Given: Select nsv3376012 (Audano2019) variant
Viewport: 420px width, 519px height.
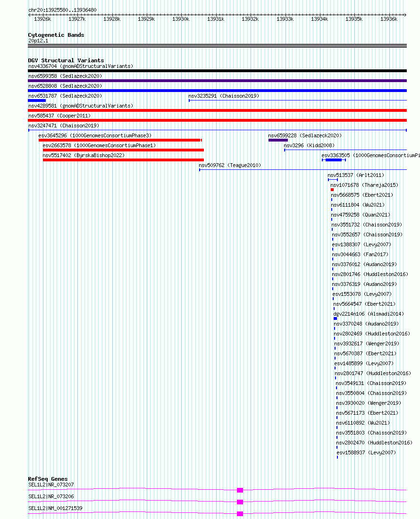Looking at the screenshot, I should (364, 265).
